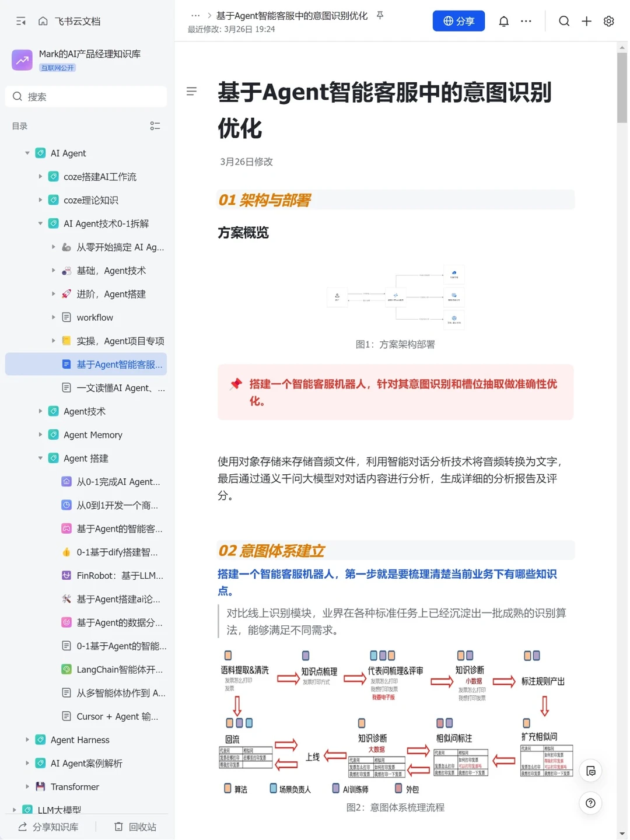Expand the workflow tree node
The image size is (630, 840).
[53, 317]
